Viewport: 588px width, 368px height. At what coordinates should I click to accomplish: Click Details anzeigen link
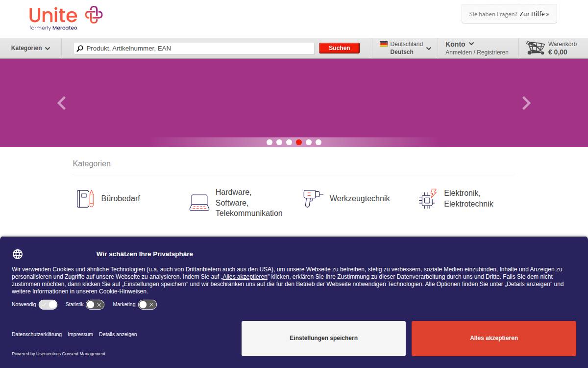[118, 334]
